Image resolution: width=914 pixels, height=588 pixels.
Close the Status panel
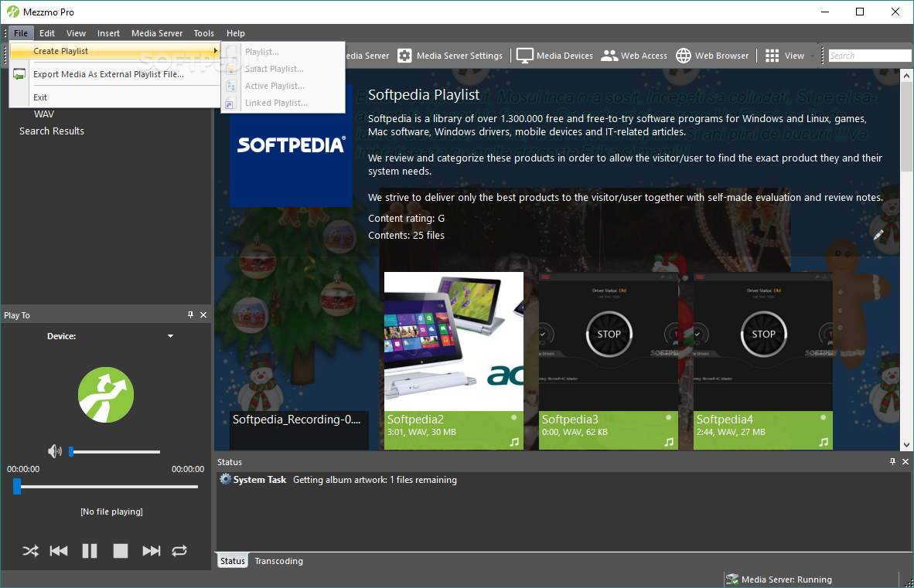click(905, 461)
